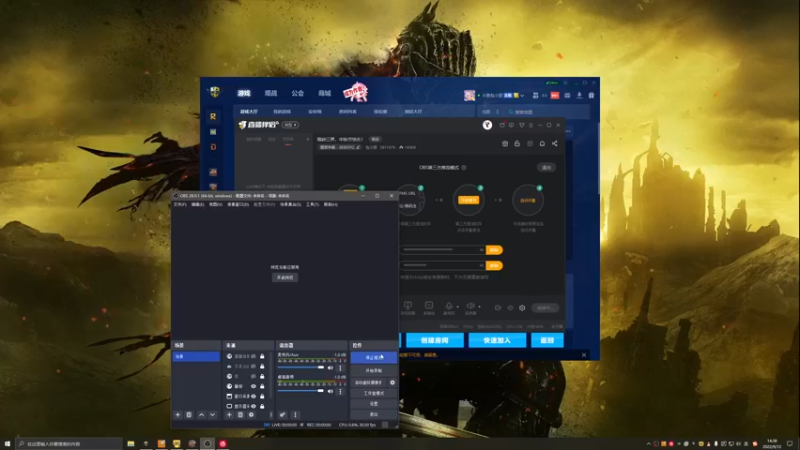The height and width of the screenshot is (450, 800).
Task: Open the mixer panel three-dot menu
Action: [x=295, y=415]
